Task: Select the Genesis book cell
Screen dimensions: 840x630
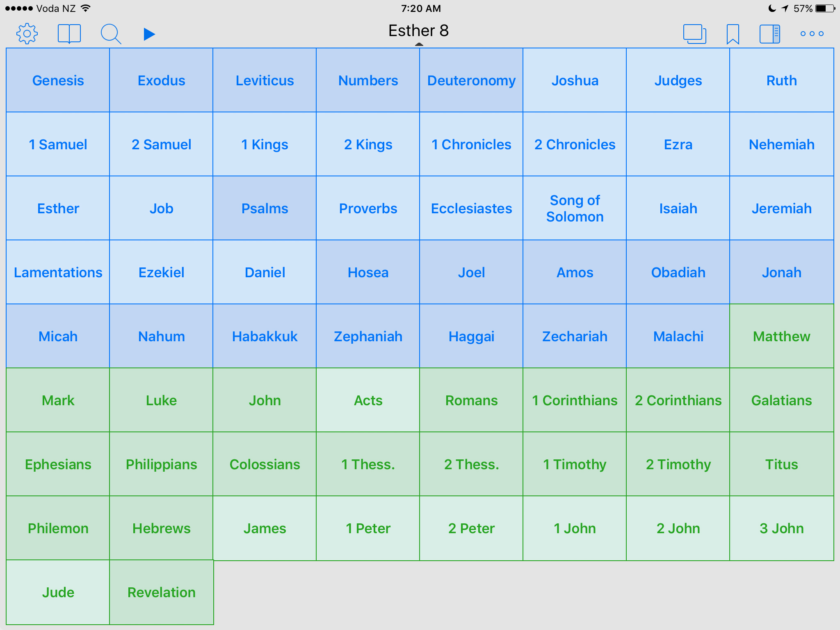Action: 58,80
